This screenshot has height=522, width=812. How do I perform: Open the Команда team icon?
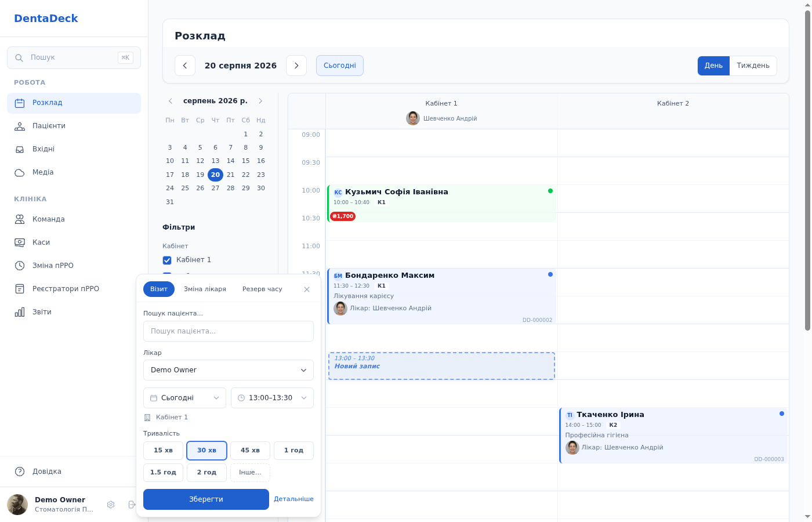(20, 219)
